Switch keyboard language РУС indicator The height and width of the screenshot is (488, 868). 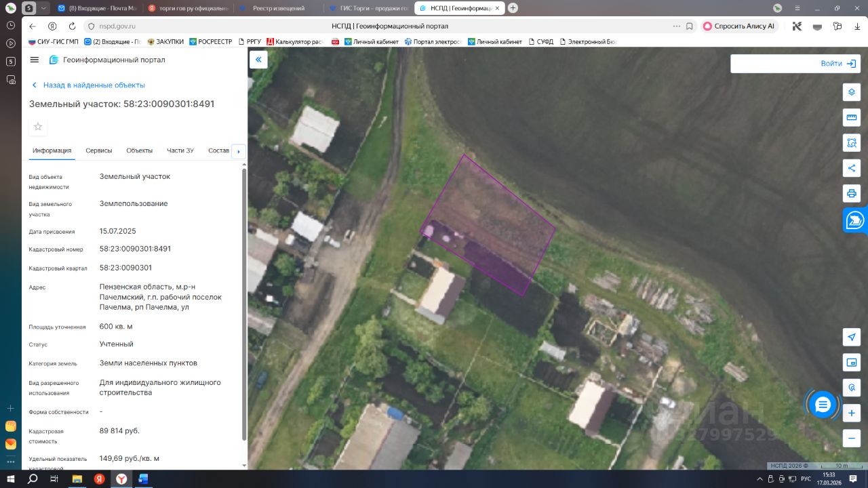[x=806, y=479]
